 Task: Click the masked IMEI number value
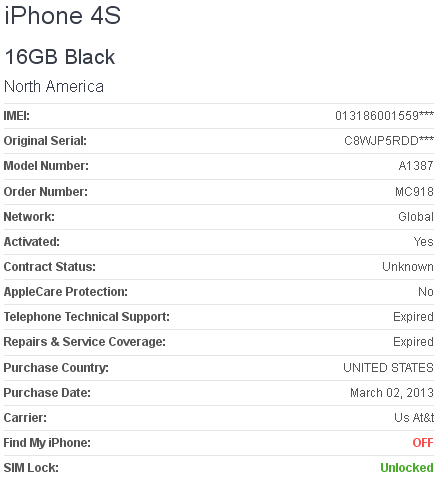click(x=384, y=116)
